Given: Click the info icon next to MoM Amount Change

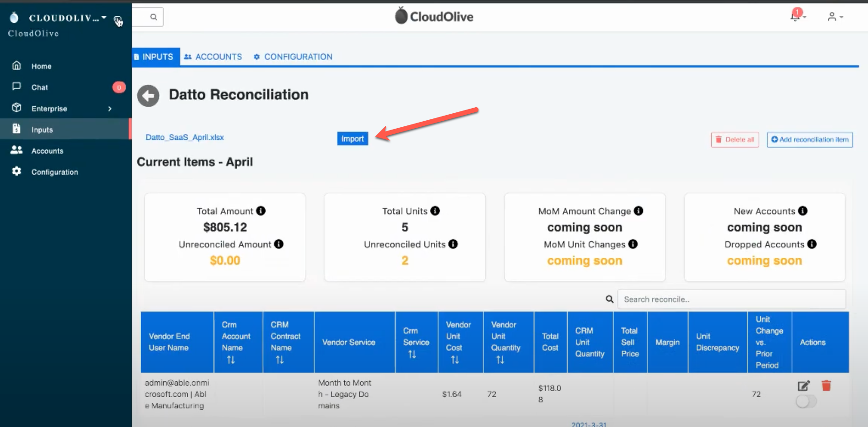Looking at the screenshot, I should (x=638, y=211).
